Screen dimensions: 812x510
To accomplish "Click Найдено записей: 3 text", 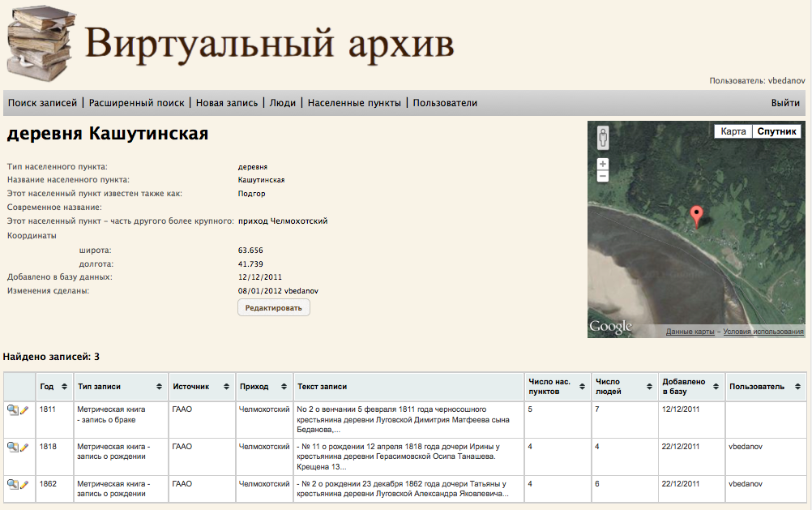I will [51, 357].
